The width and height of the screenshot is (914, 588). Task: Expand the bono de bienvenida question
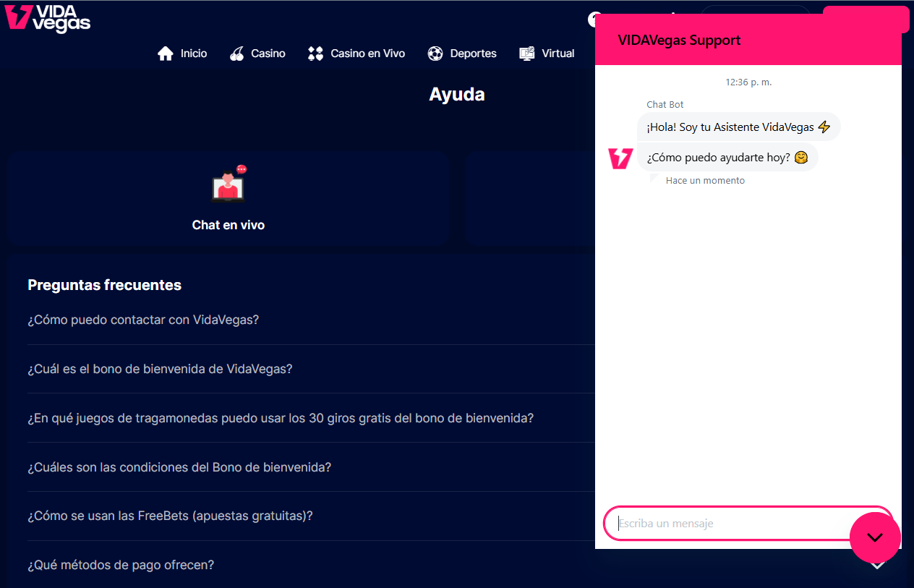[x=160, y=369]
